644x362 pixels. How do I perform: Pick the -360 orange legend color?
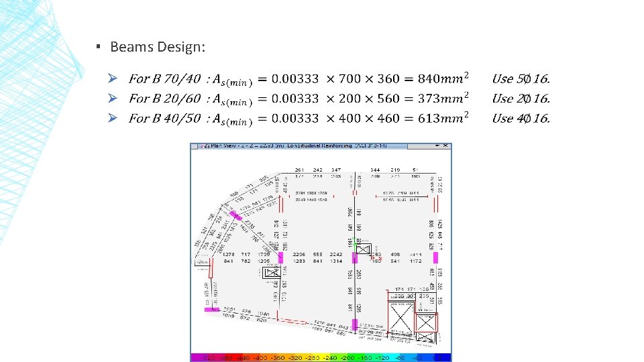[278, 358]
